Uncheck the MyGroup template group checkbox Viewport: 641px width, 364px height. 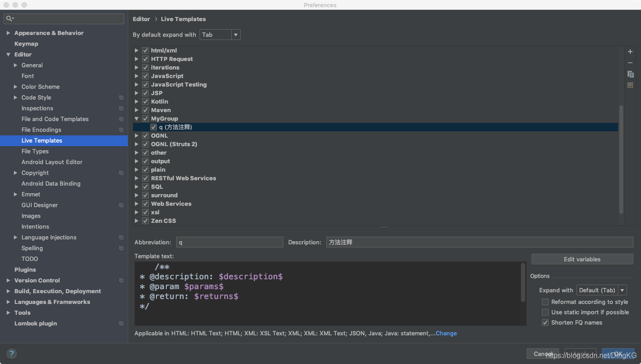pos(145,118)
